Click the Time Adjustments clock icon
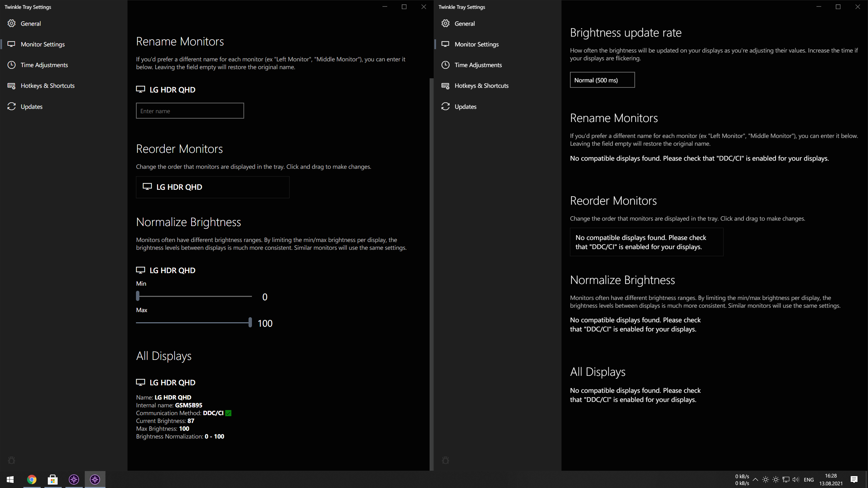Viewport: 868px width, 488px height. click(12, 65)
